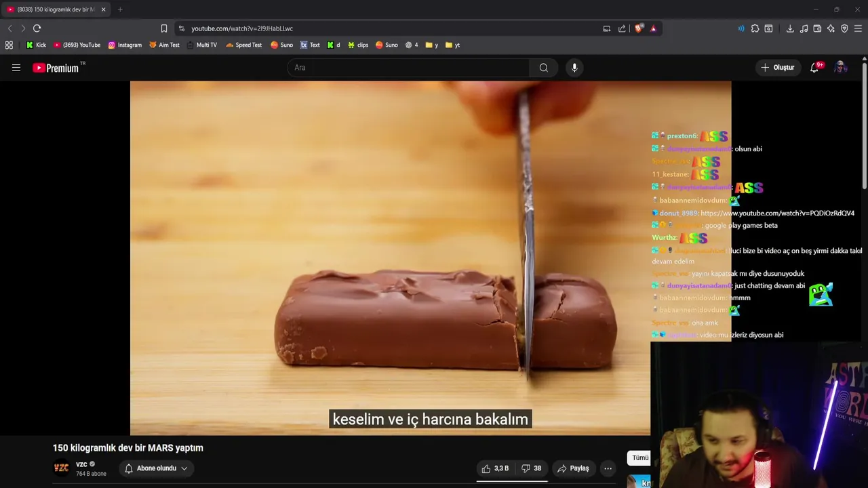The image size is (868, 488).
Task: Click the share page icon in address bar
Action: pos(622,28)
